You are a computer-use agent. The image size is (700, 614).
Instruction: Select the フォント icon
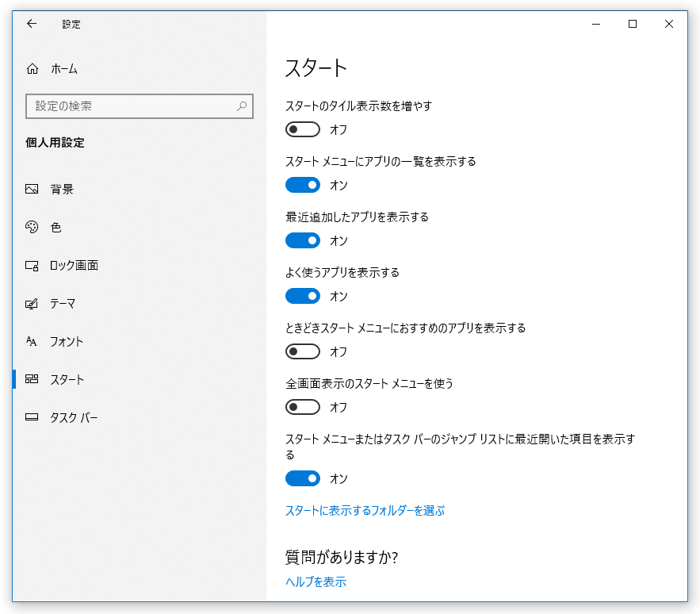(31, 341)
